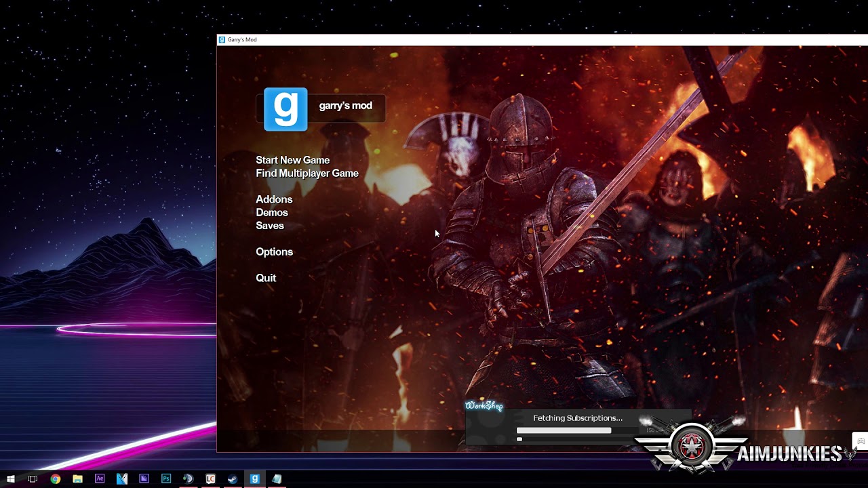Open Task View in taskbar
This screenshot has height=488, width=868.
(x=33, y=479)
